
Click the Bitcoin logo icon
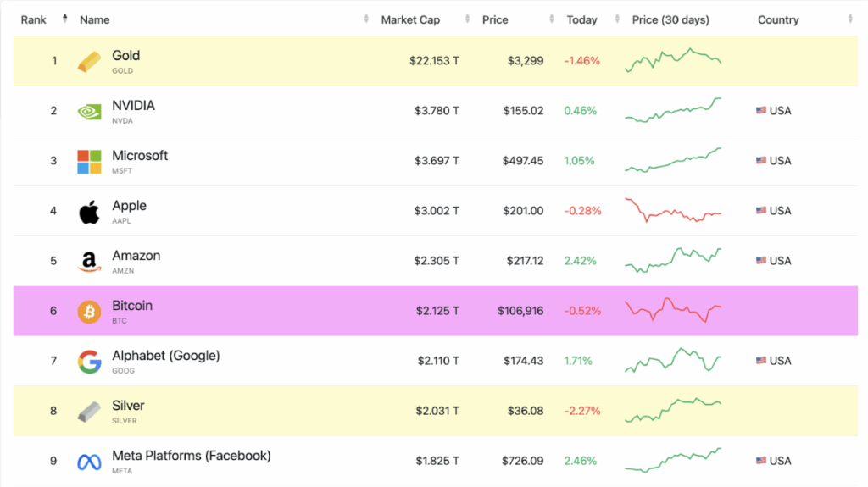pyautogui.click(x=89, y=312)
